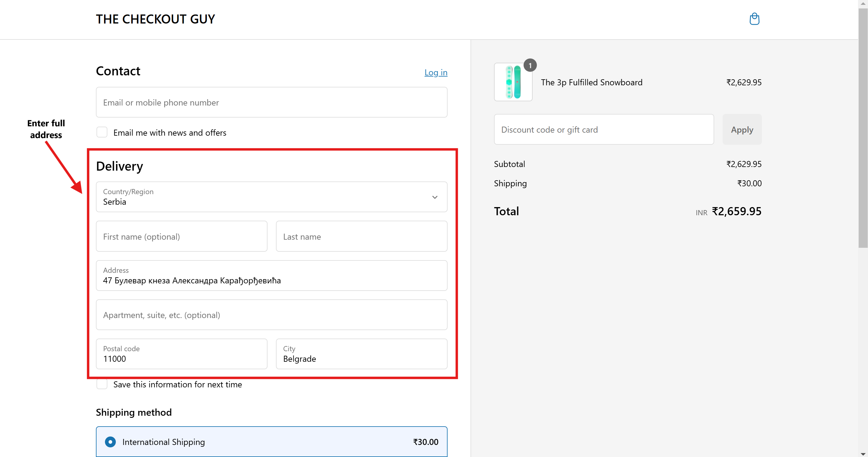The width and height of the screenshot is (868, 457).
Task: Click the Log in link
Action: pyautogui.click(x=436, y=72)
